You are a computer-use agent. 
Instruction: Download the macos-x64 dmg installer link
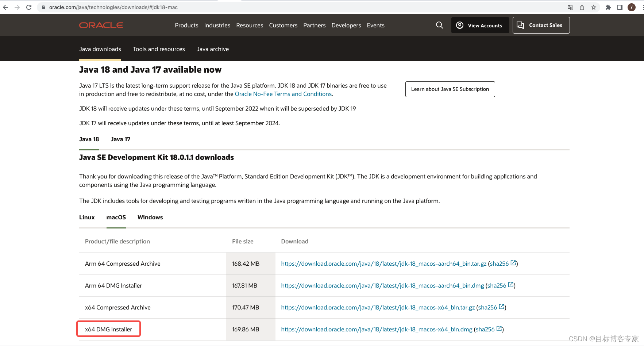click(x=377, y=329)
